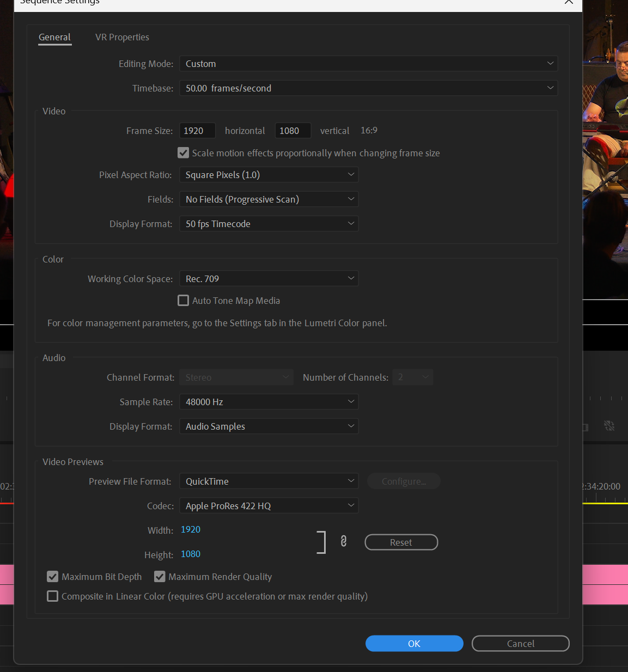Image resolution: width=628 pixels, height=672 pixels.
Task: Click the Global FX Mute icon on the timeline
Action: click(609, 425)
